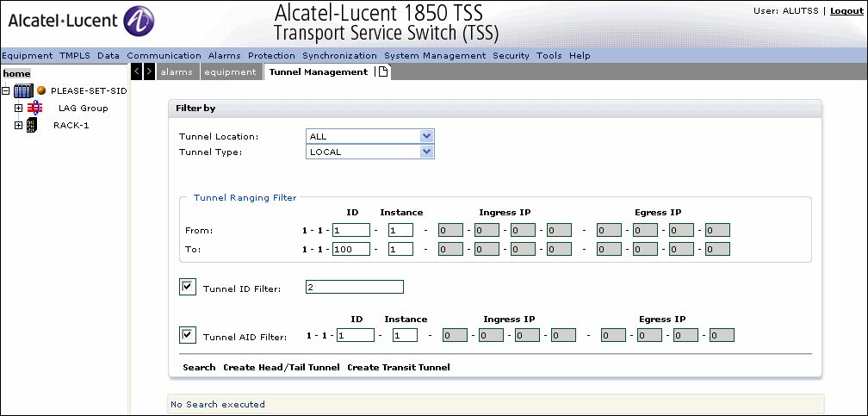Click the left tab scroll arrow

coord(137,71)
